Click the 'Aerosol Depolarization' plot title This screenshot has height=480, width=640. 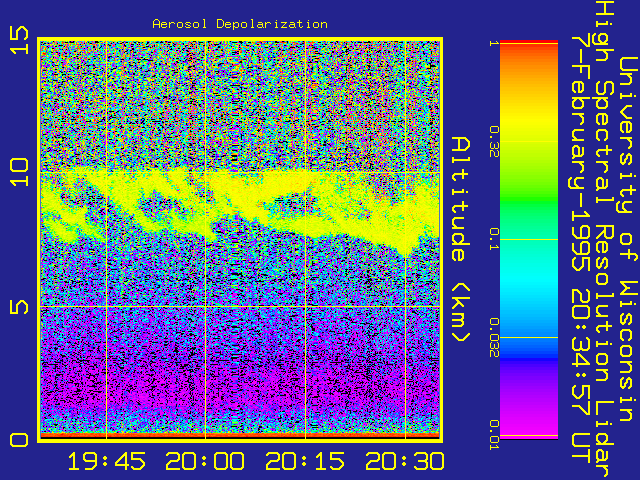click(240, 24)
